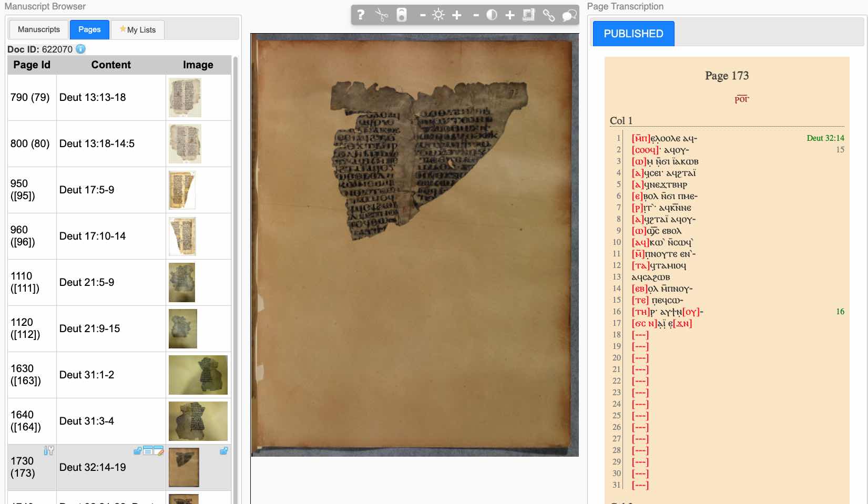
Task: Open the speech bubble comments tool
Action: click(x=569, y=15)
